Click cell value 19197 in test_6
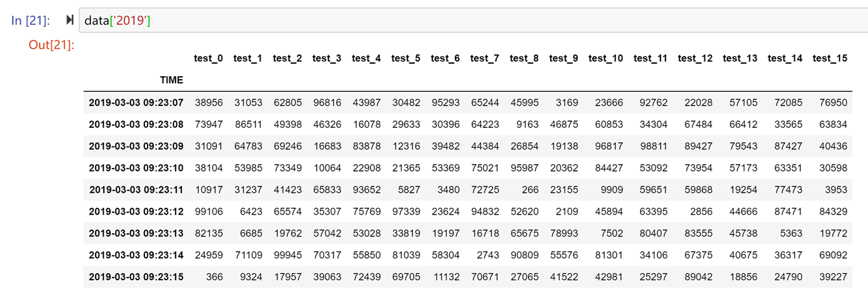Viewport: 868px width, 292px height. click(x=446, y=233)
